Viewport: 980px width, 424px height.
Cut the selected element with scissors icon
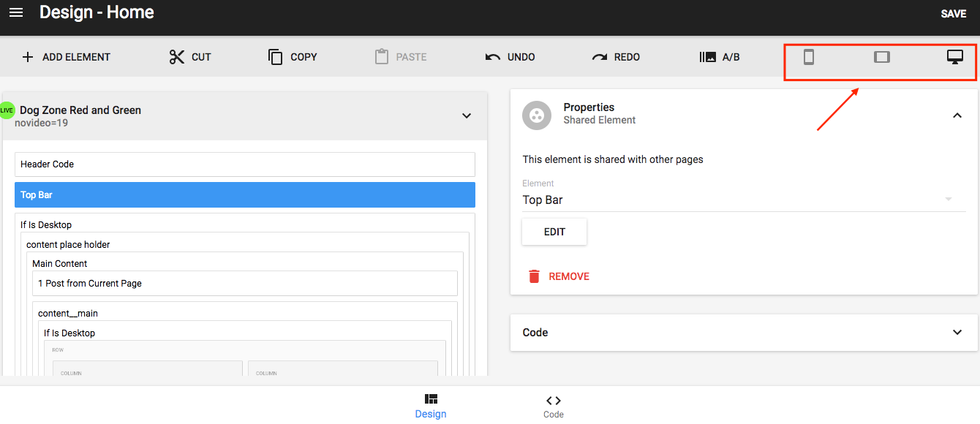[x=177, y=57]
